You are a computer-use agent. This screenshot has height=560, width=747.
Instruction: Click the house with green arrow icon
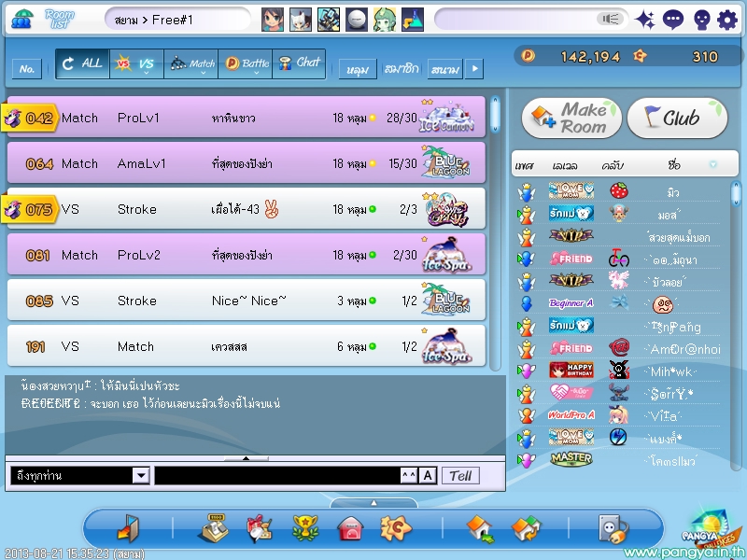point(481,529)
